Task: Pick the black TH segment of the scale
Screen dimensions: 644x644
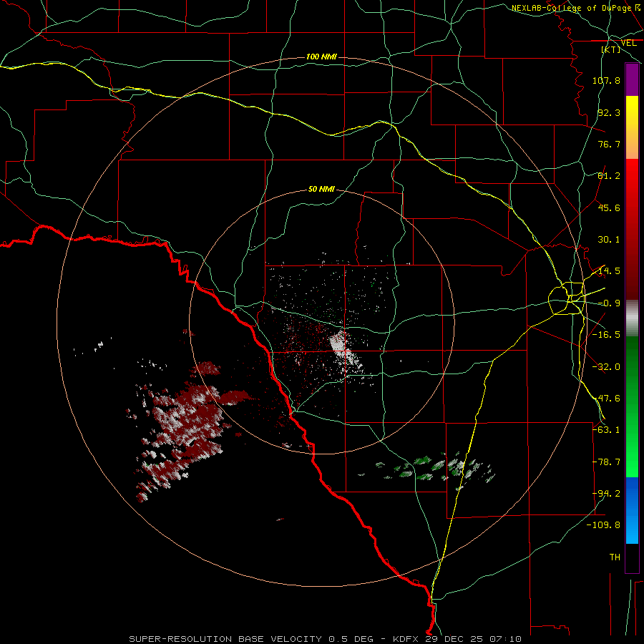Action: pyautogui.click(x=632, y=557)
